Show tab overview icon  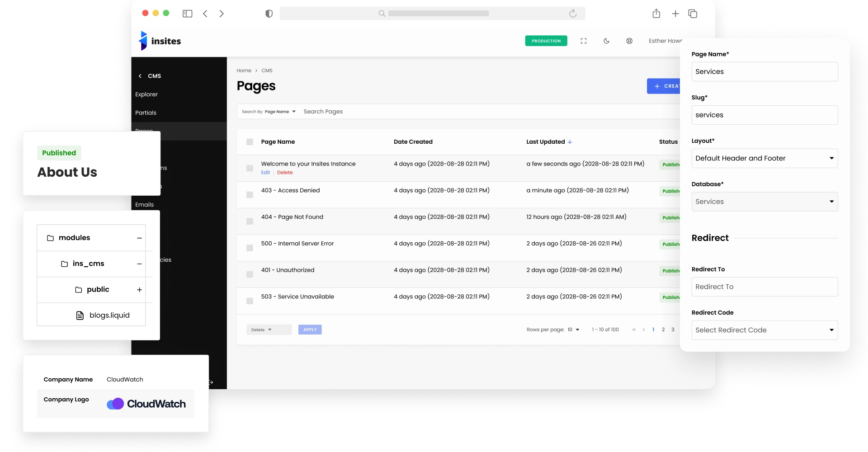click(x=693, y=14)
